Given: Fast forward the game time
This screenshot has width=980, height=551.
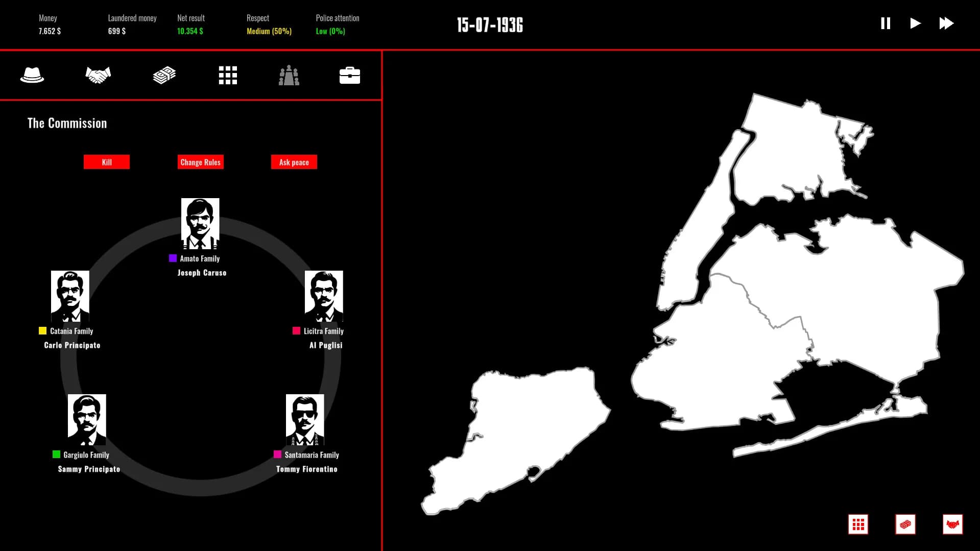Looking at the screenshot, I should pos(946,23).
